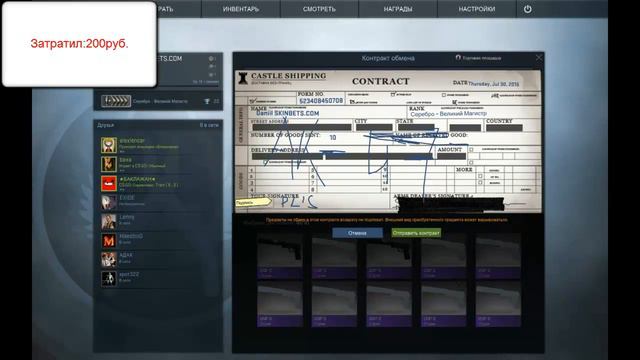This screenshot has width=640, height=360.
Task: Select friend ★БАКЛАЖАН★ red avatar
Action: [109, 183]
